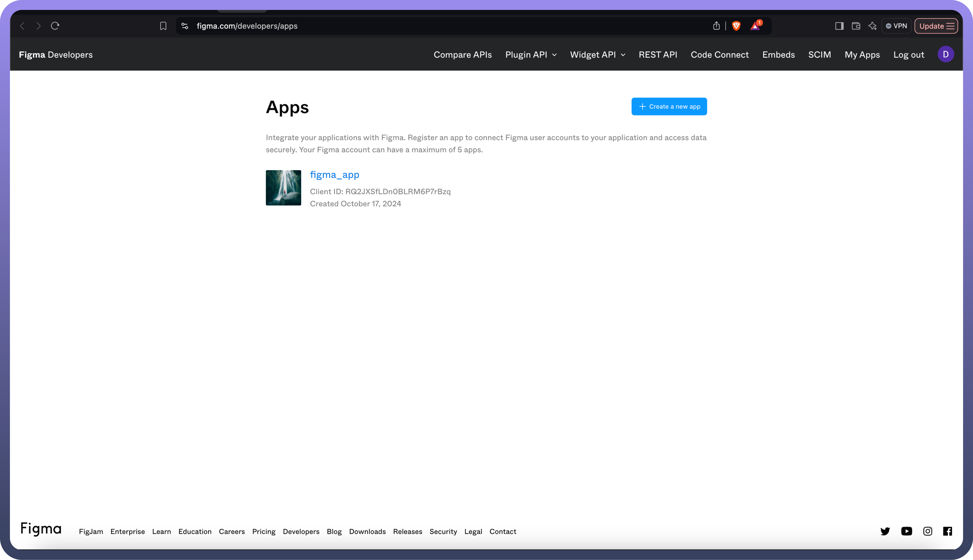Click Brave Rewards triangle icon
This screenshot has height=560, width=973.
pos(755,26)
